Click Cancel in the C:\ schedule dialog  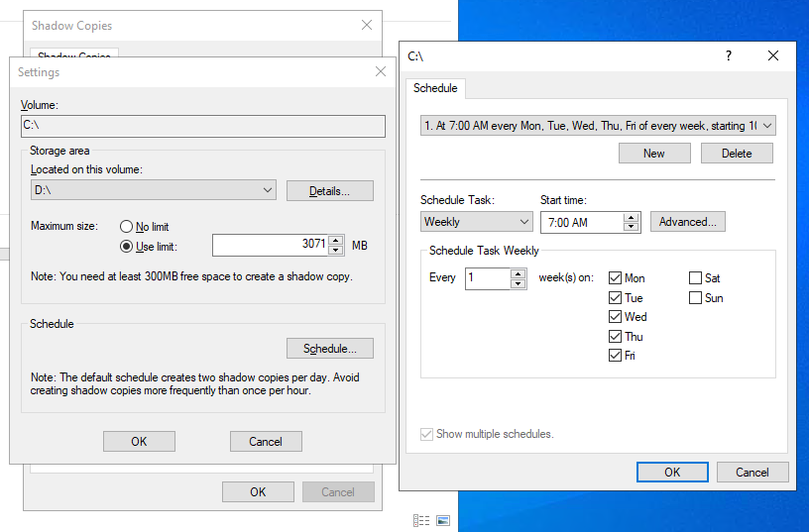coord(752,473)
